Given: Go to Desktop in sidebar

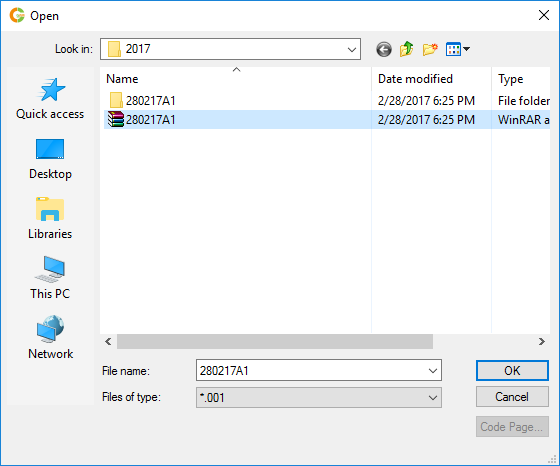Looking at the screenshot, I should pyautogui.click(x=50, y=159).
